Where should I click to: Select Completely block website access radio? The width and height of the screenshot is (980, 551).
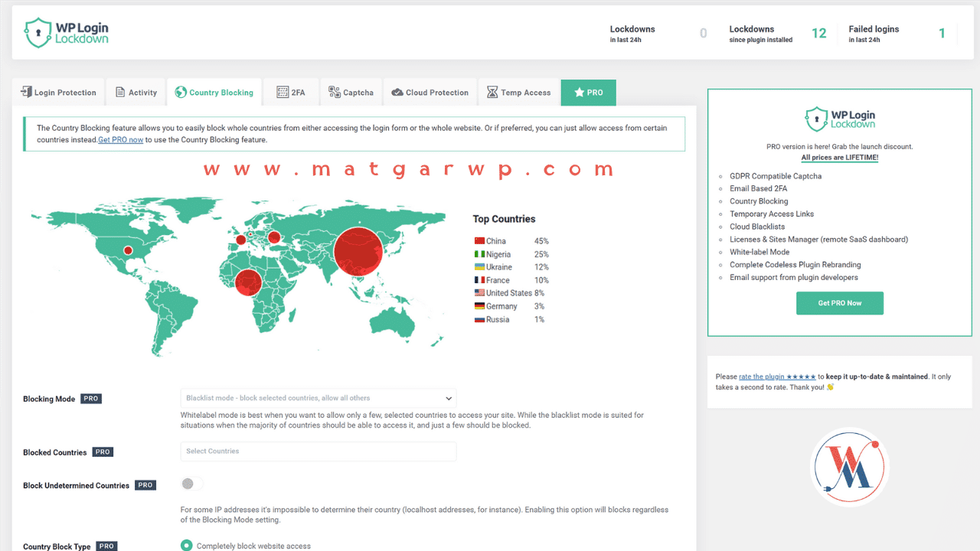tap(186, 546)
